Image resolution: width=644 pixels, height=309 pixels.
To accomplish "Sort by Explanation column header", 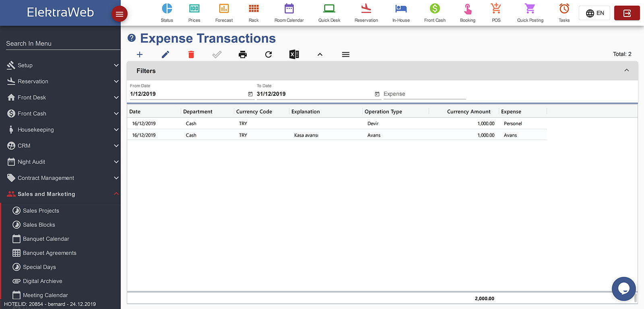I will tap(305, 111).
